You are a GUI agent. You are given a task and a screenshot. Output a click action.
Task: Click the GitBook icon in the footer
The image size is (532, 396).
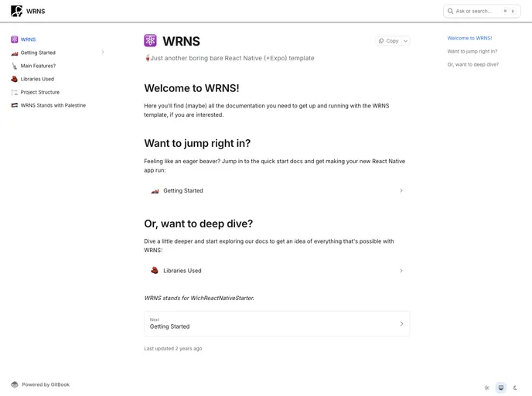coord(15,384)
